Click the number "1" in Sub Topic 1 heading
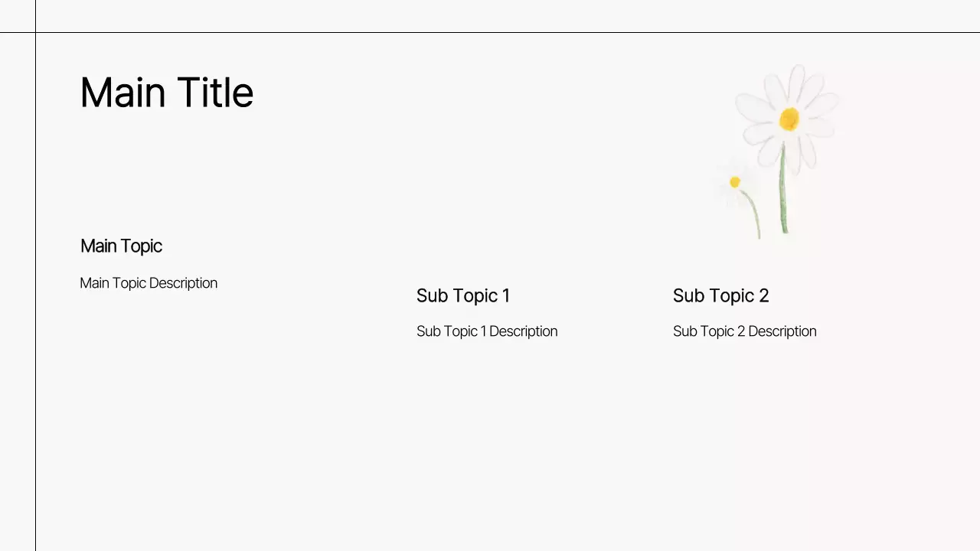 505,295
